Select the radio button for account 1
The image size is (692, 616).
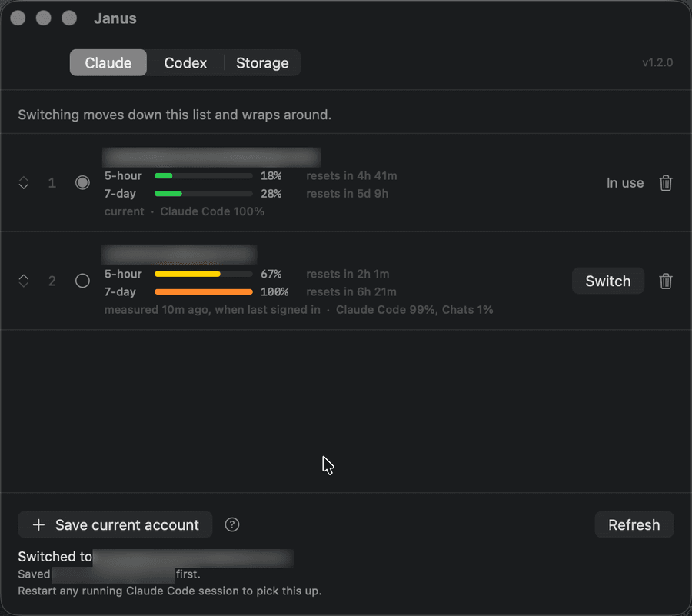click(82, 183)
